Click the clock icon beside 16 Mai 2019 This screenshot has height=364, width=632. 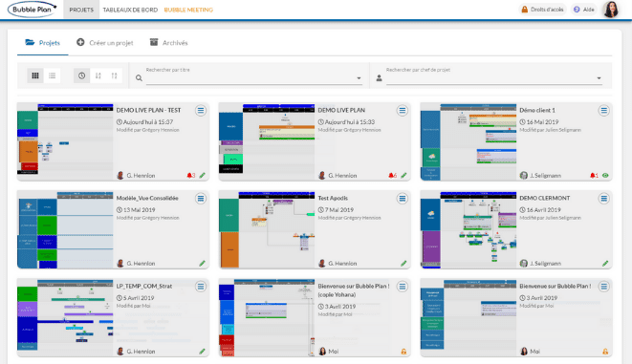[522, 122]
